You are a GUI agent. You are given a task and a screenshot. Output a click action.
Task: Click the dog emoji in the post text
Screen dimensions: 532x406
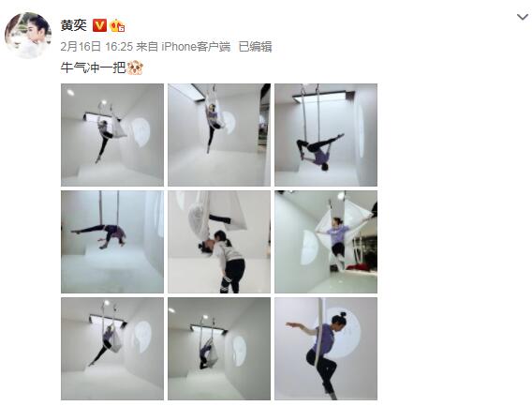point(135,68)
